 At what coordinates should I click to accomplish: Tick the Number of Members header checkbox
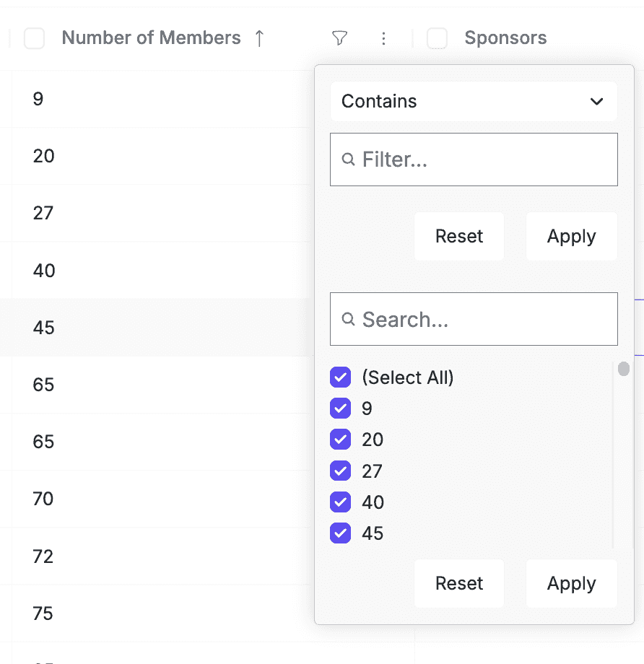point(35,38)
